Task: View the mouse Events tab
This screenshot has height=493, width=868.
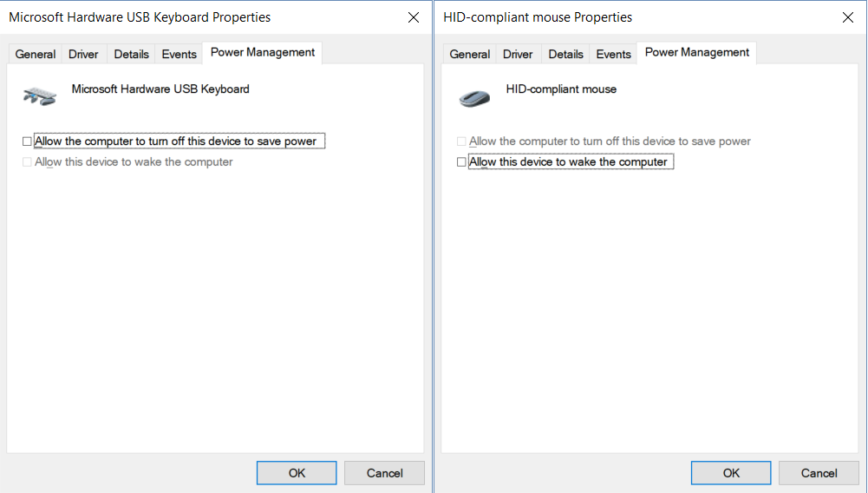Action: (x=613, y=55)
